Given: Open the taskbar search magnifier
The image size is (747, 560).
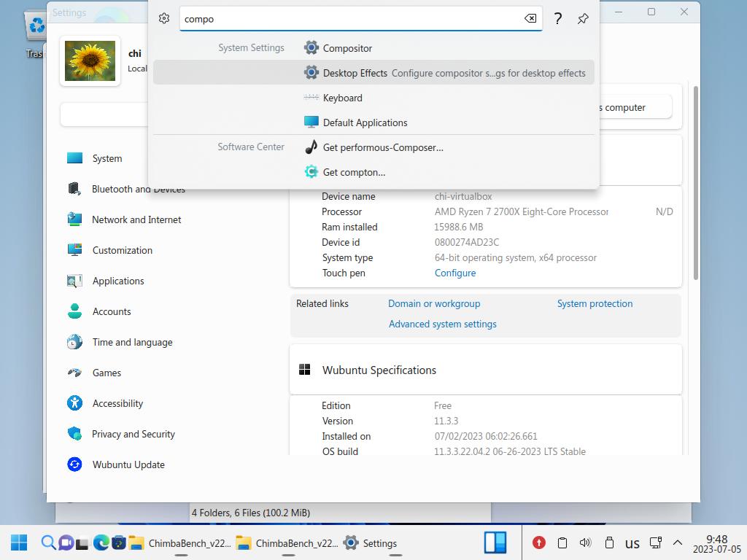Looking at the screenshot, I should [47, 542].
